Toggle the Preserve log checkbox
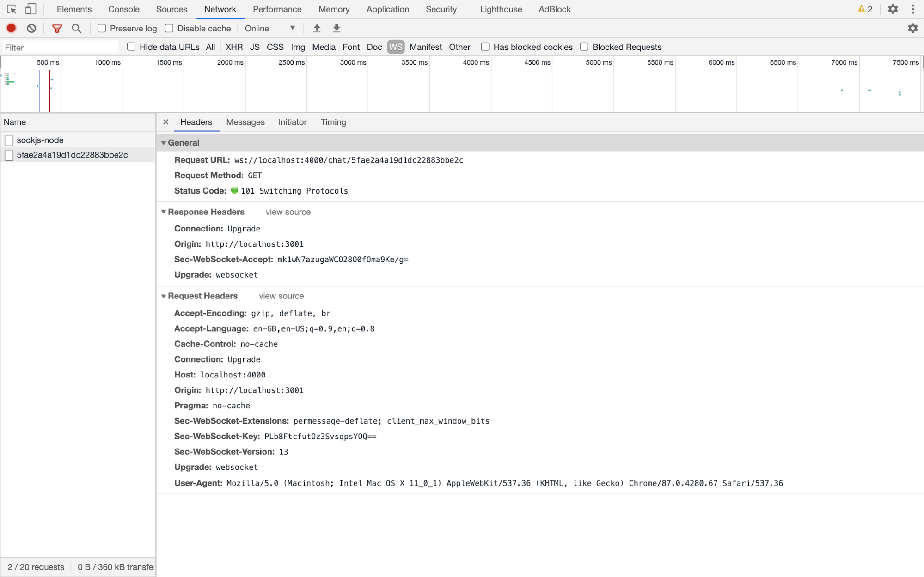Image resolution: width=924 pixels, height=577 pixels. pos(102,28)
